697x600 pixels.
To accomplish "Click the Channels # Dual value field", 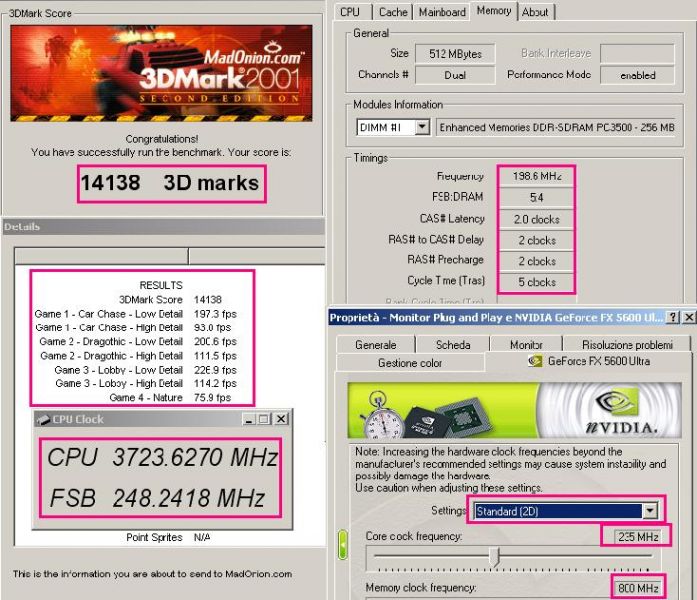I will pyautogui.click(x=455, y=75).
